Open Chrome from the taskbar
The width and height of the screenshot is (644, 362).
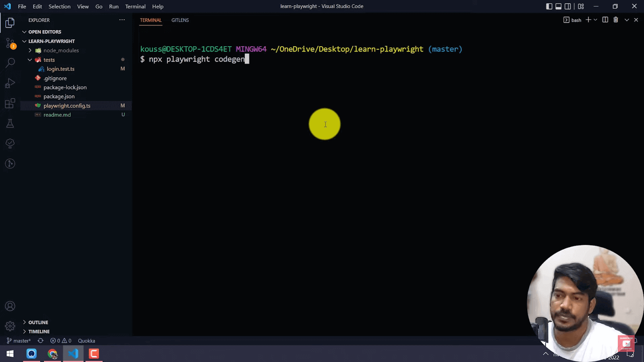click(52, 354)
